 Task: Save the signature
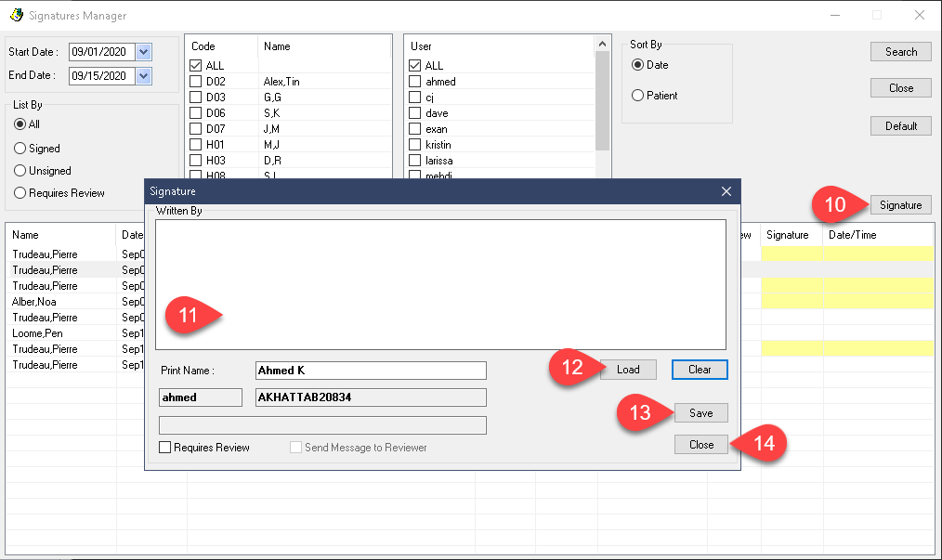tap(701, 412)
